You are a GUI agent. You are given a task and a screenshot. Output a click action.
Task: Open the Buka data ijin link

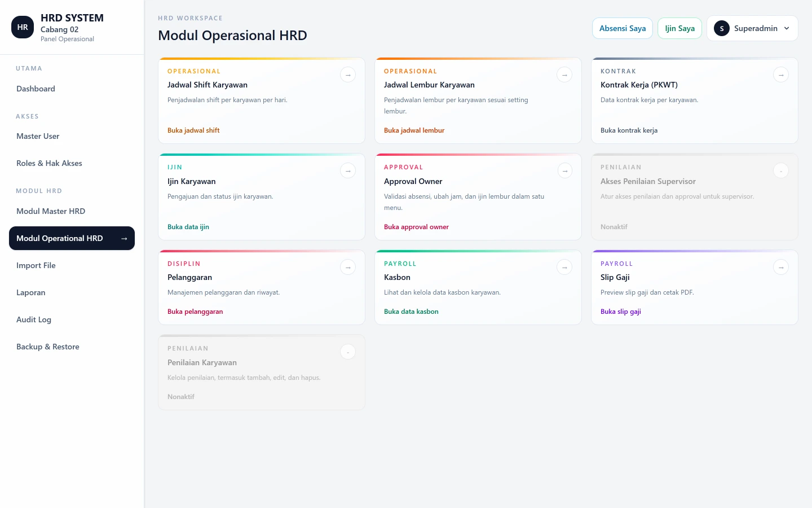(188, 227)
